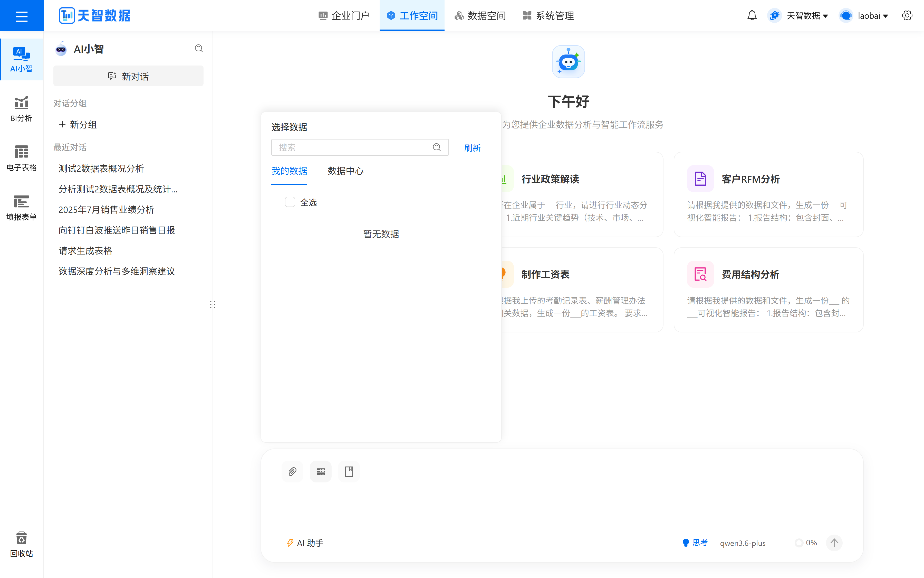The width and height of the screenshot is (924, 578).
Task: Add a 新分组 conversation group
Action: pos(78,125)
